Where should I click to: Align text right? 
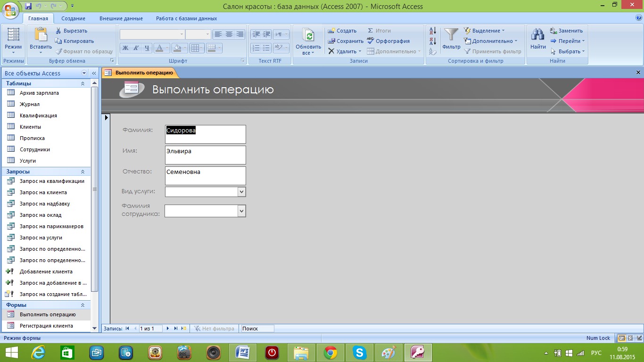240,34
